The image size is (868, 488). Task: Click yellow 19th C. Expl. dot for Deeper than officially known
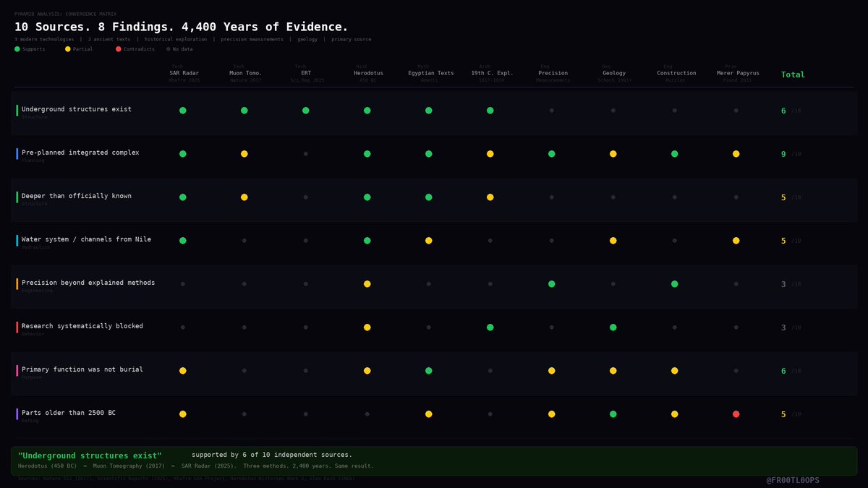coord(490,197)
